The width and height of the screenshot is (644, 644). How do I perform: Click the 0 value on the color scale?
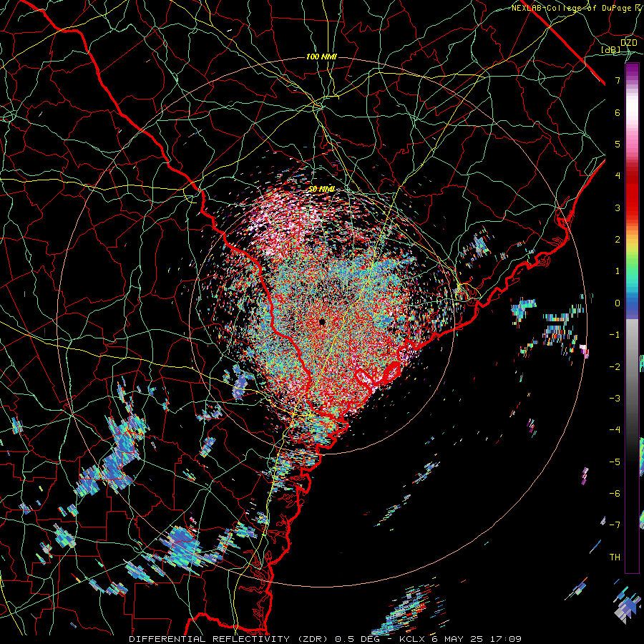click(618, 303)
